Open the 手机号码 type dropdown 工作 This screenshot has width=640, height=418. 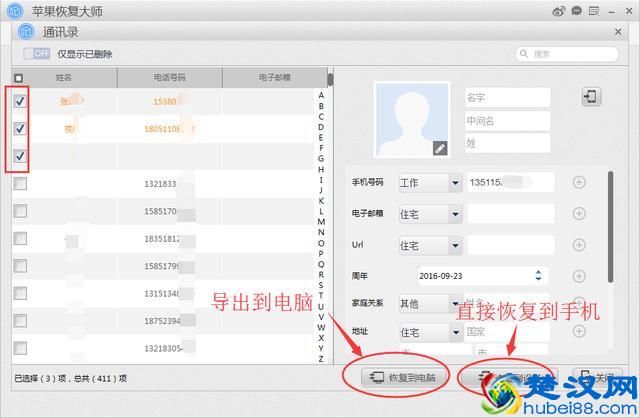tap(431, 183)
